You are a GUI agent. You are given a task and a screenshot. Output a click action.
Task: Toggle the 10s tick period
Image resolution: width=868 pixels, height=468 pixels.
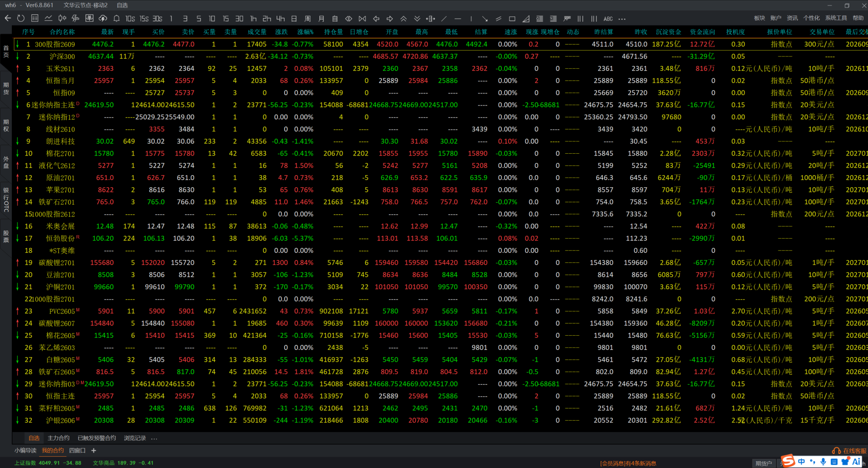coord(130,19)
